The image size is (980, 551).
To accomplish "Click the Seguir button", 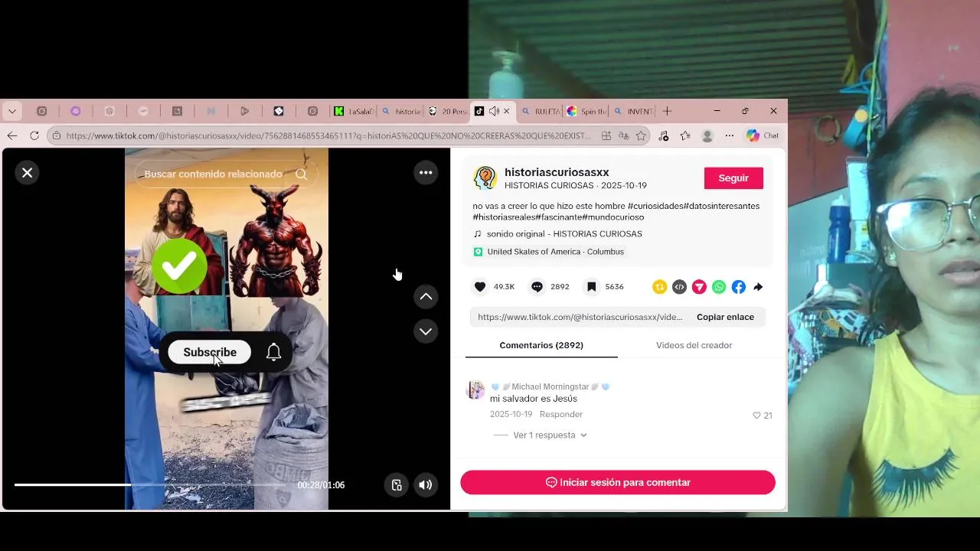I will 733,178.
